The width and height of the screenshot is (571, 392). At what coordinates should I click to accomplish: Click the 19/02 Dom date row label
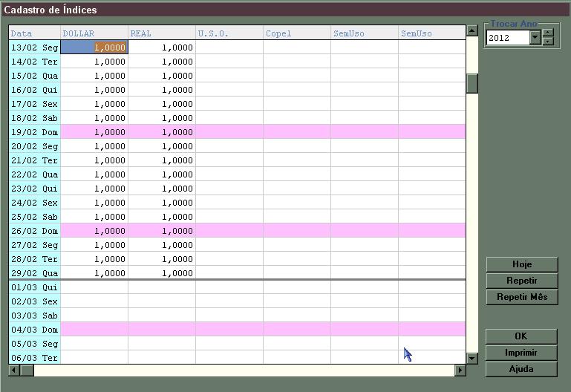point(34,132)
